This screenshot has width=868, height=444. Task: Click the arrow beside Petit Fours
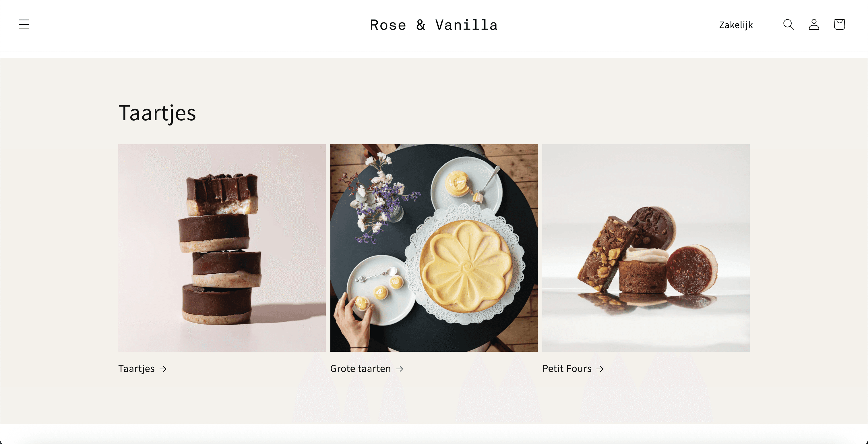point(600,369)
